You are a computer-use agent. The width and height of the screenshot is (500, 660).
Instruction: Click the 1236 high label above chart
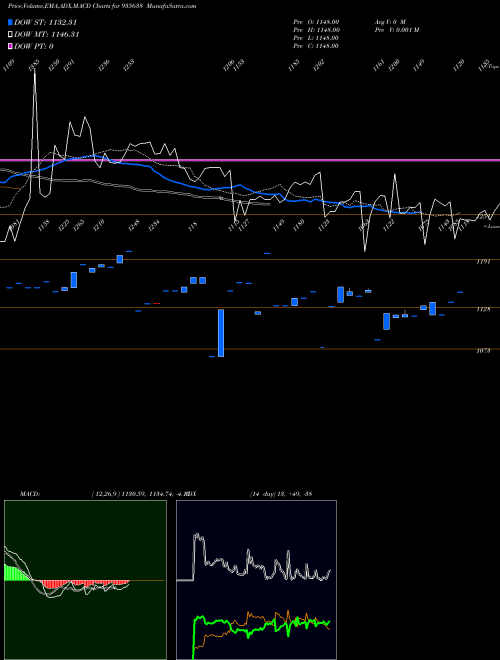[104, 65]
